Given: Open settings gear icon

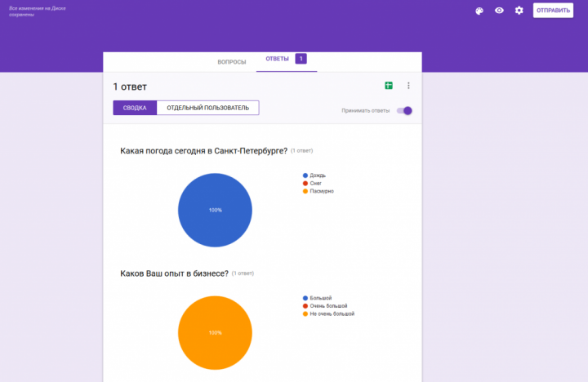Looking at the screenshot, I should tap(519, 11).
